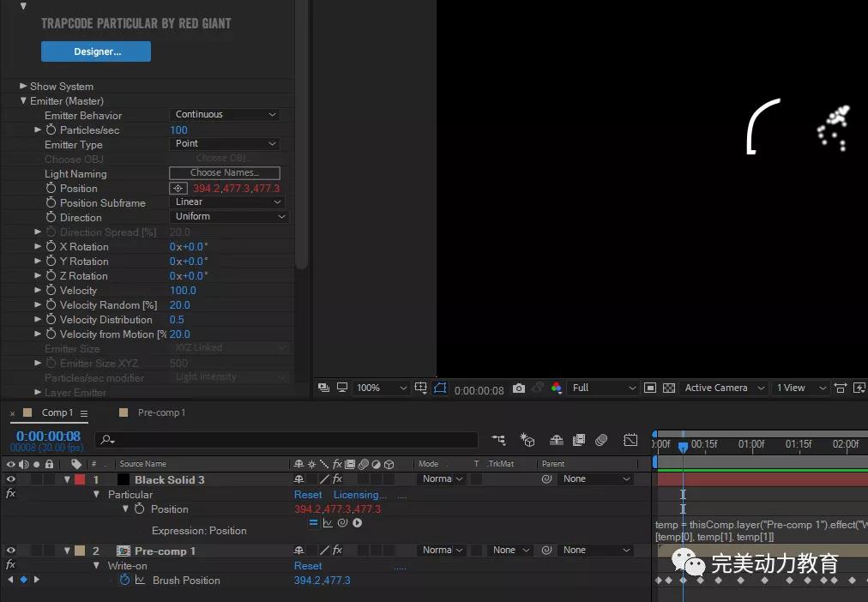Click the Black Solid 3 red label swatch
This screenshot has width=868, height=602.
pyautogui.click(x=80, y=479)
